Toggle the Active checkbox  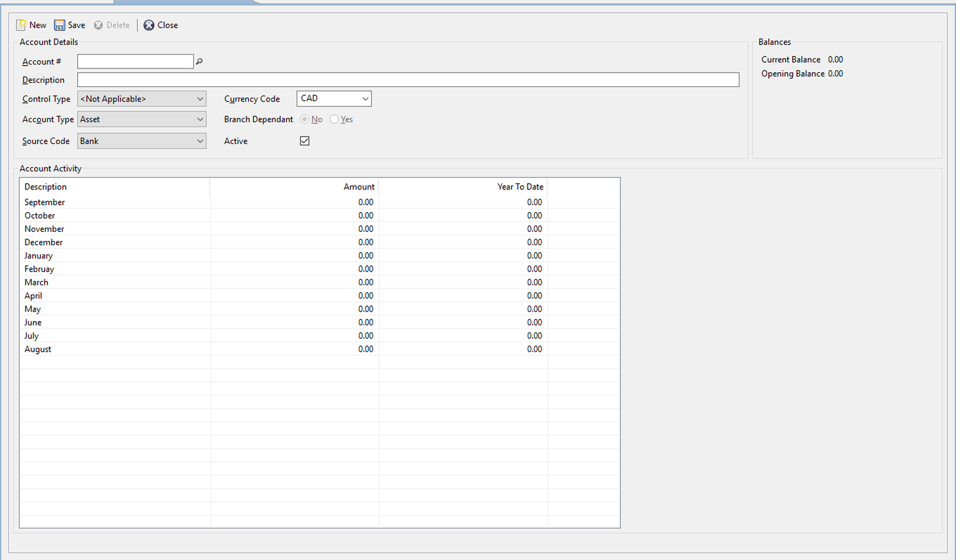305,141
